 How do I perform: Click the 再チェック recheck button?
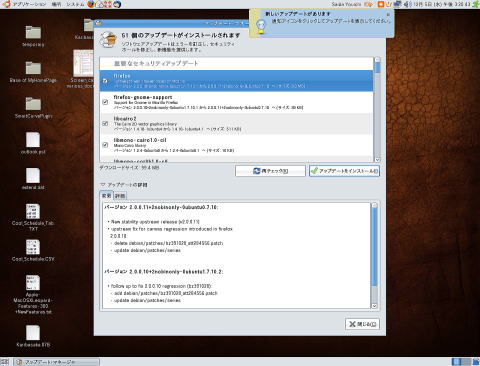coord(270,171)
